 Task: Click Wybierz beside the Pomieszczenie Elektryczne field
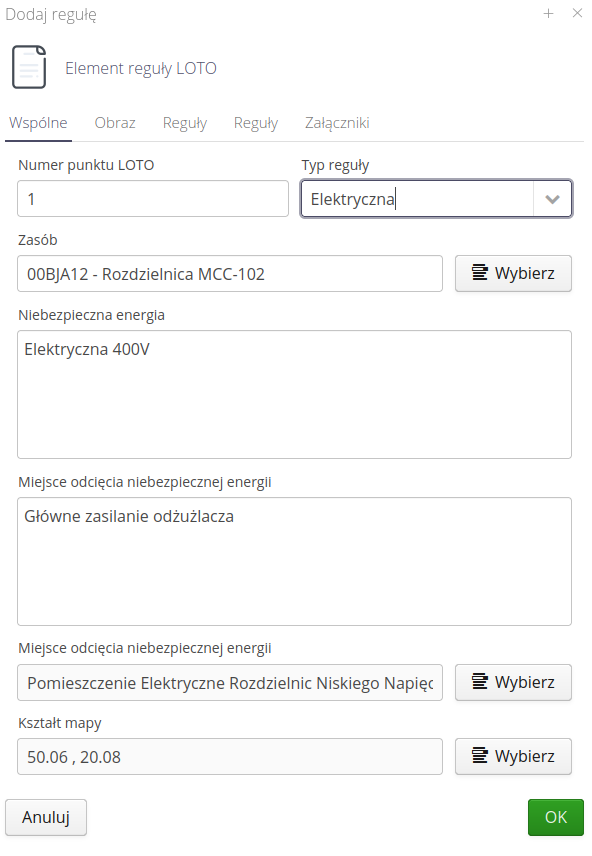tap(513, 682)
